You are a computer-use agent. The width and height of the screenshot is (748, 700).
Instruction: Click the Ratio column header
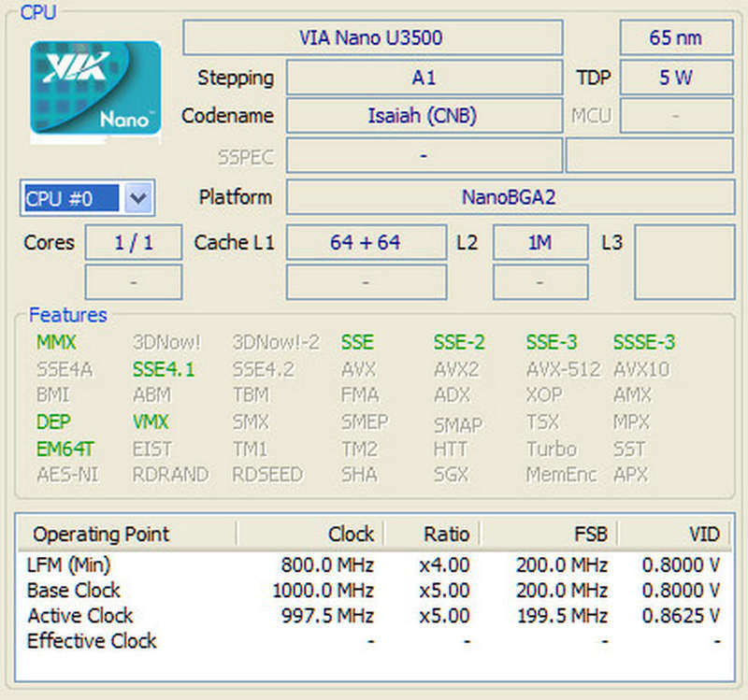click(x=432, y=534)
